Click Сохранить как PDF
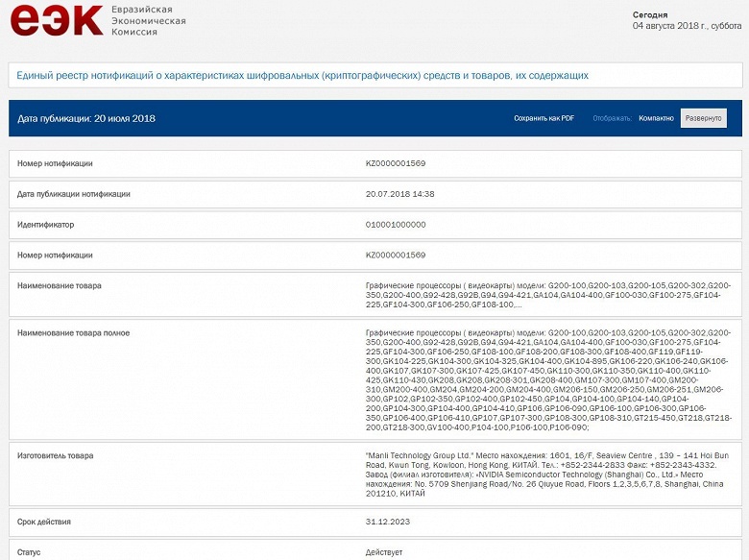This screenshot has width=749, height=560. coord(544,118)
